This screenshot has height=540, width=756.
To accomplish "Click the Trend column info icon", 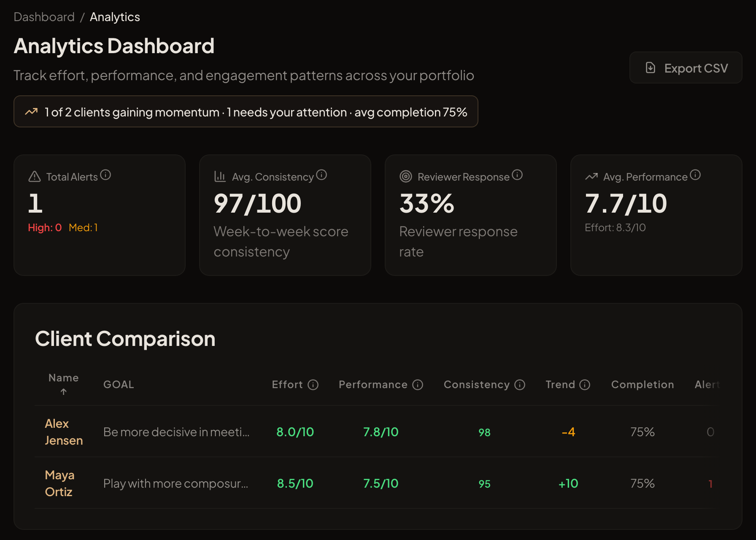I will click(585, 385).
